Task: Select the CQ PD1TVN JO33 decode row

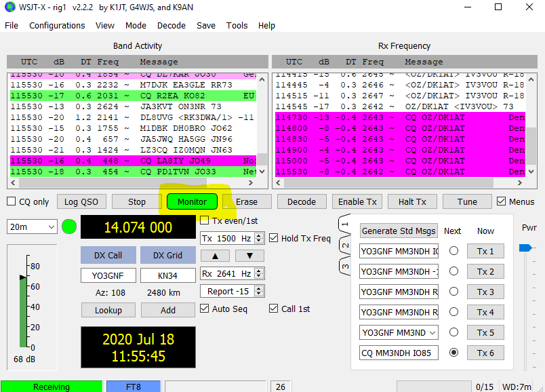Action: pyautogui.click(x=134, y=172)
